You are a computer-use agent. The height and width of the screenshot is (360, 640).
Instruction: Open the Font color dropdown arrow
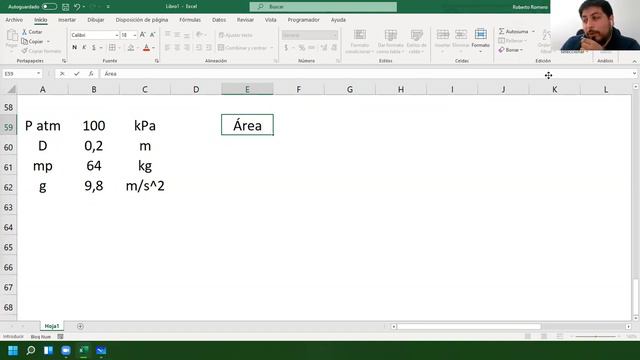[x=154, y=48]
